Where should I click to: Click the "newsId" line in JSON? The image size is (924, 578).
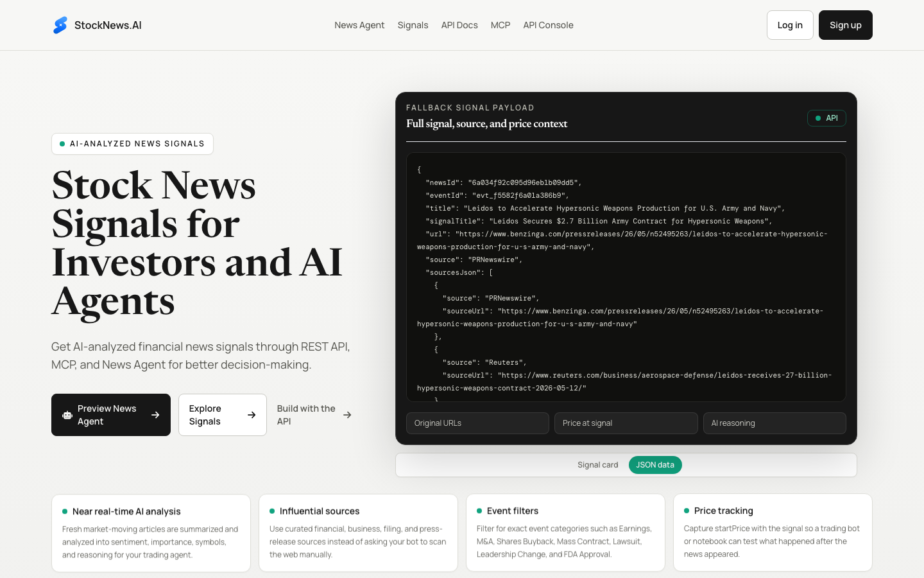tap(504, 182)
